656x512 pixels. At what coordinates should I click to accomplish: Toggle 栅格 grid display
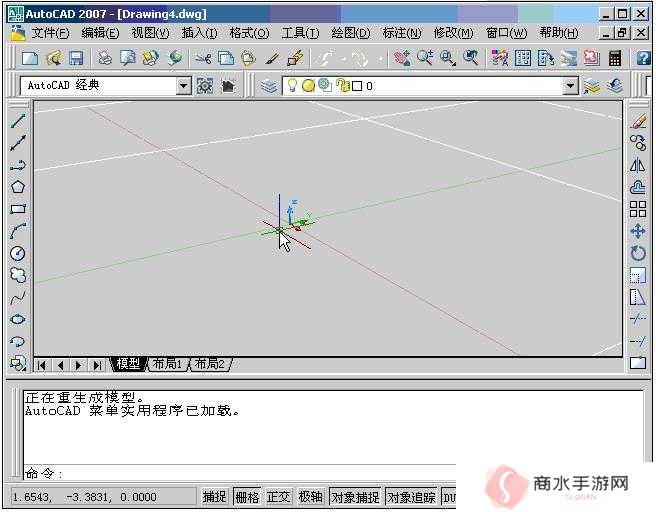[247, 497]
